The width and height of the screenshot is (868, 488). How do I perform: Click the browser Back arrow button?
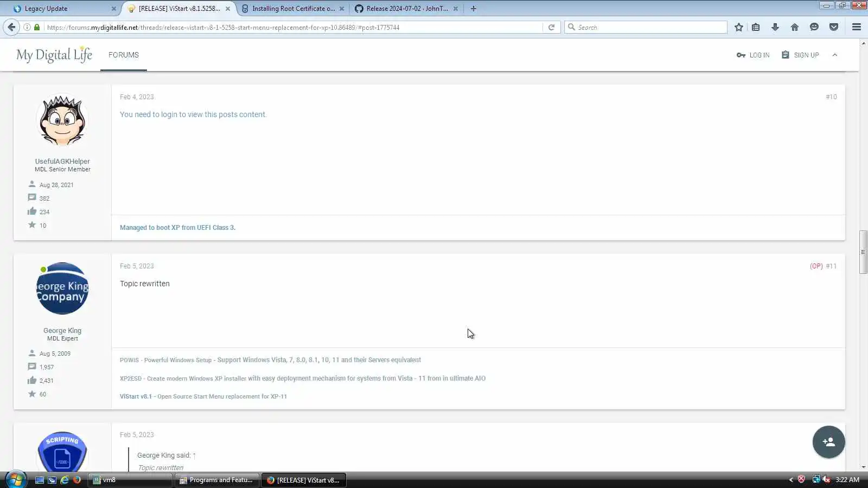11,27
